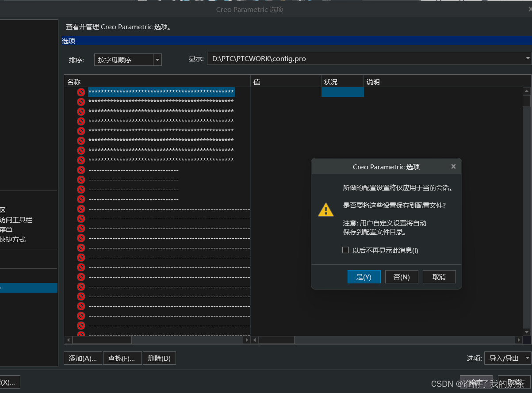Expand the config.pro file path dropdown
The image size is (532, 393).
coord(527,58)
